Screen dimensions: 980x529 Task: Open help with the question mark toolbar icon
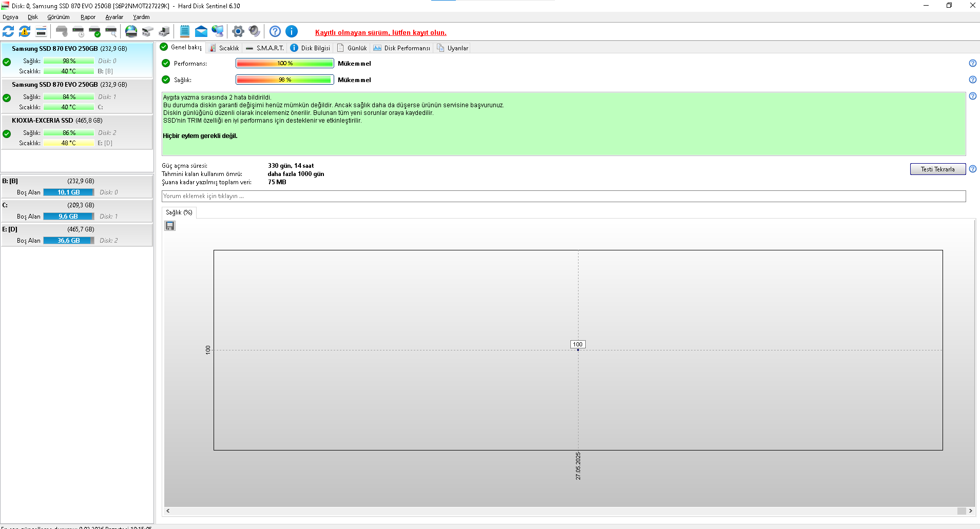click(275, 31)
